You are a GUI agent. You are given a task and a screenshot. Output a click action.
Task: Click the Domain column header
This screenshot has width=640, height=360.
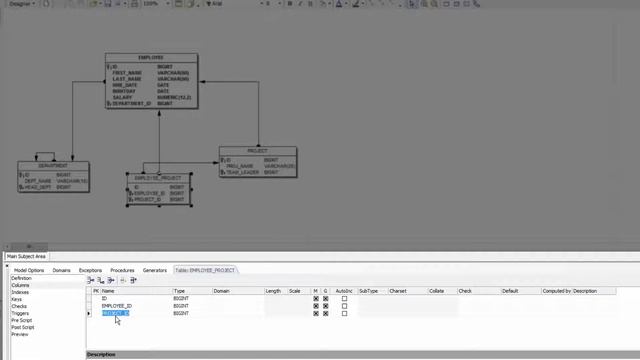(x=238, y=291)
